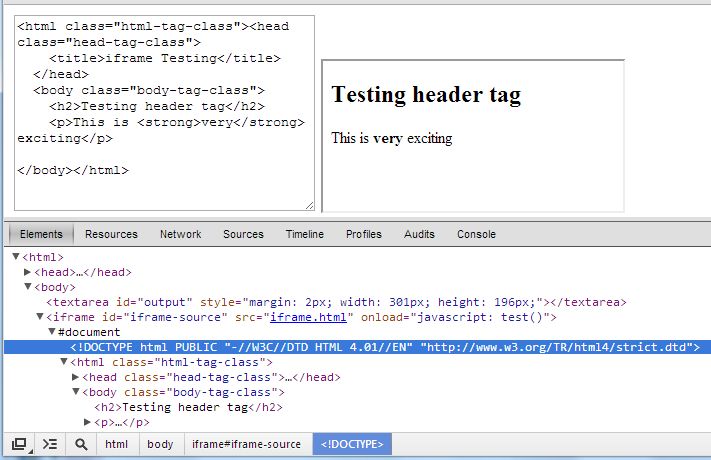Open the Resources tab
This screenshot has height=460, width=711.
point(111,234)
